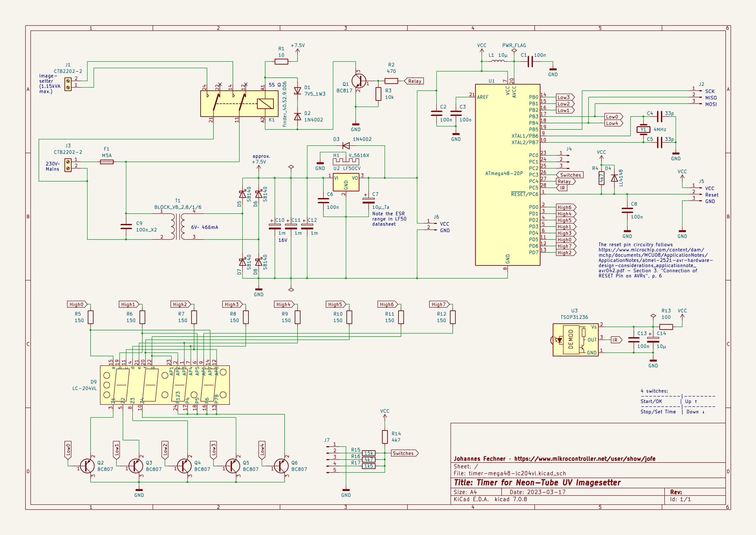Click the K1 relay symbol body
756x535 pixels.
[239, 104]
